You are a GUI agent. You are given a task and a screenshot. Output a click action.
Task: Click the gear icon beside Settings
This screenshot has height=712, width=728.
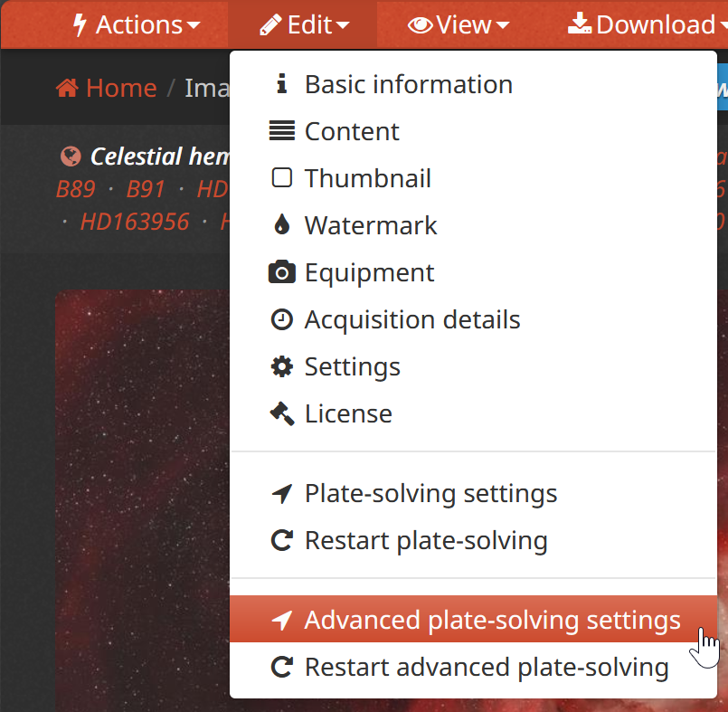point(282,366)
